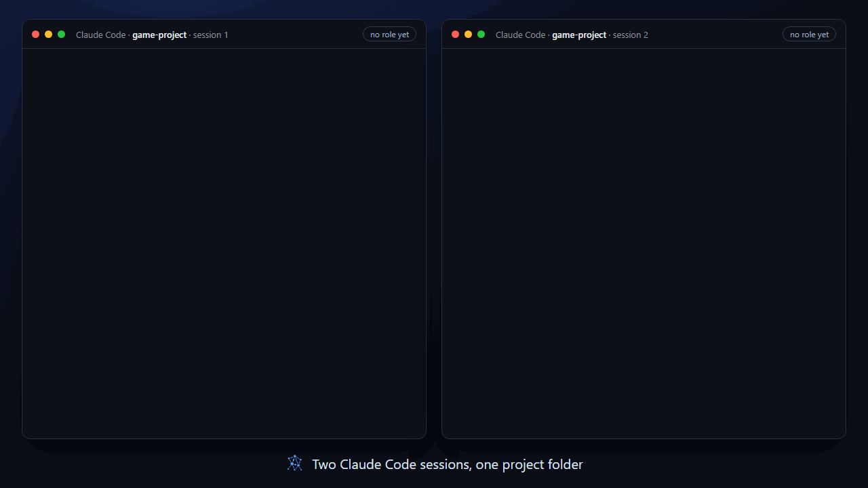Screen dimensions: 868x488
Task: Maximize session 2 using the green dot
Action: (x=481, y=35)
